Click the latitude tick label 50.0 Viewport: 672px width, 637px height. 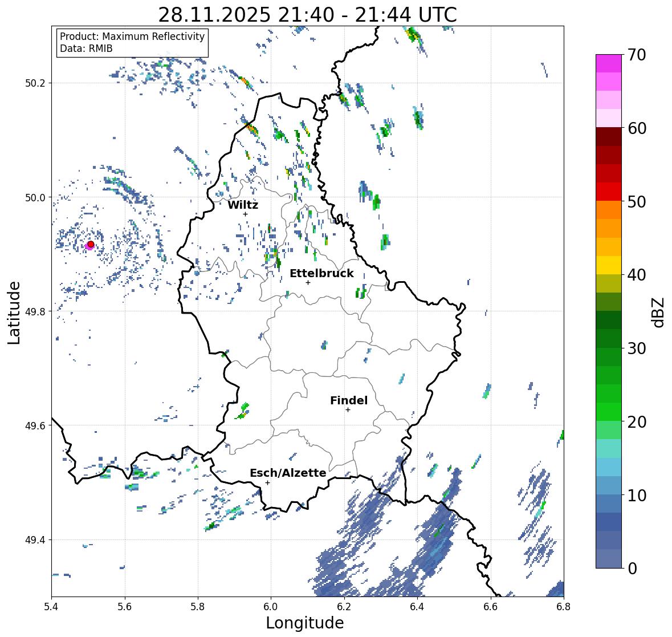(35, 198)
